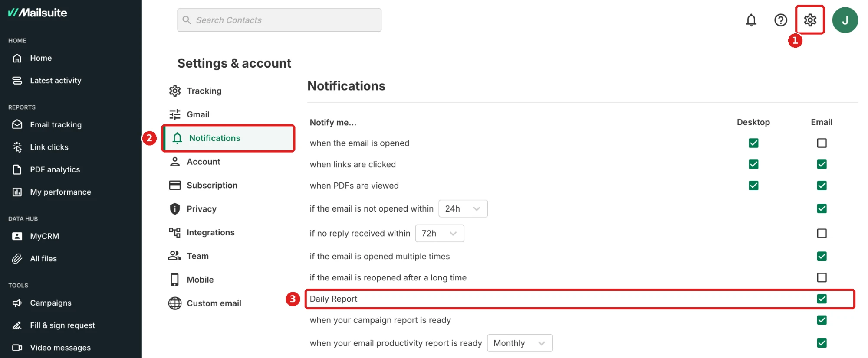Image resolution: width=868 pixels, height=358 pixels.
Task: Uncheck Desktop for when PDFs are viewed
Action: pos(753,186)
